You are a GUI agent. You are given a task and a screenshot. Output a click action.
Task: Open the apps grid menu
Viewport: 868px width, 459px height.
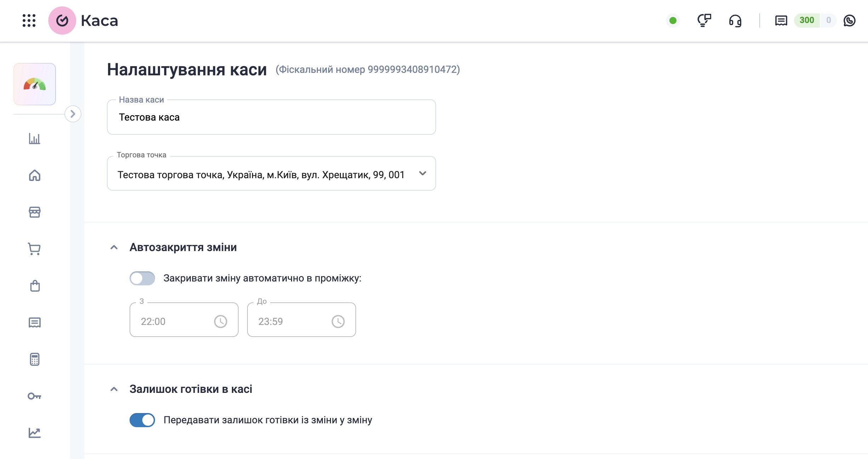point(29,21)
